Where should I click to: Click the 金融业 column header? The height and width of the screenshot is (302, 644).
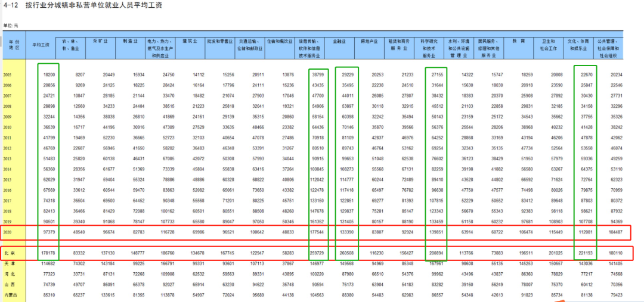[339, 42]
